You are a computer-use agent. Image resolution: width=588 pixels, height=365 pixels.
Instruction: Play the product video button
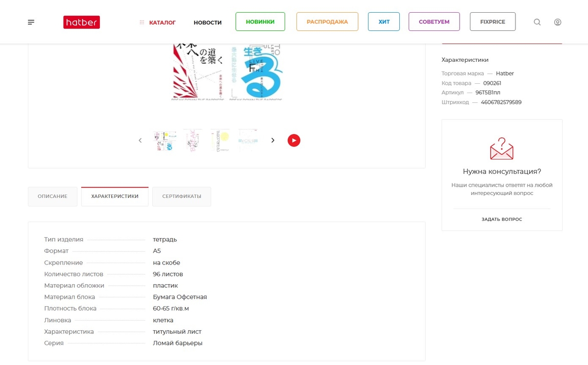pos(294,141)
